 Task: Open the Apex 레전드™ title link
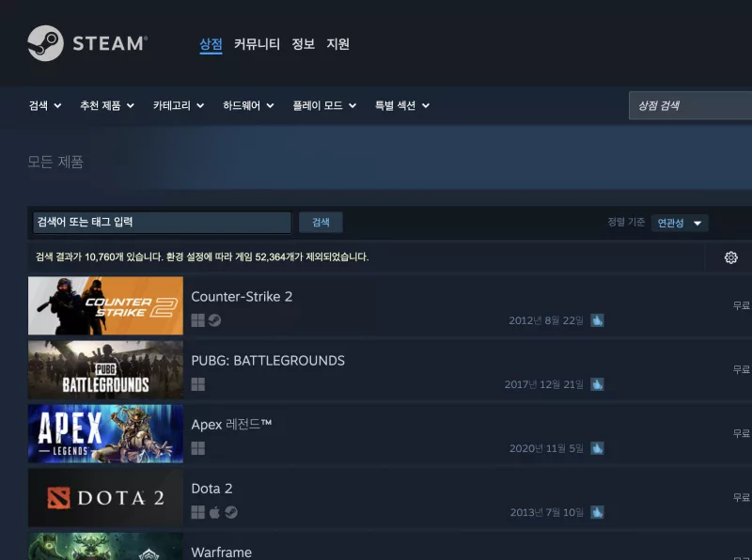point(231,425)
